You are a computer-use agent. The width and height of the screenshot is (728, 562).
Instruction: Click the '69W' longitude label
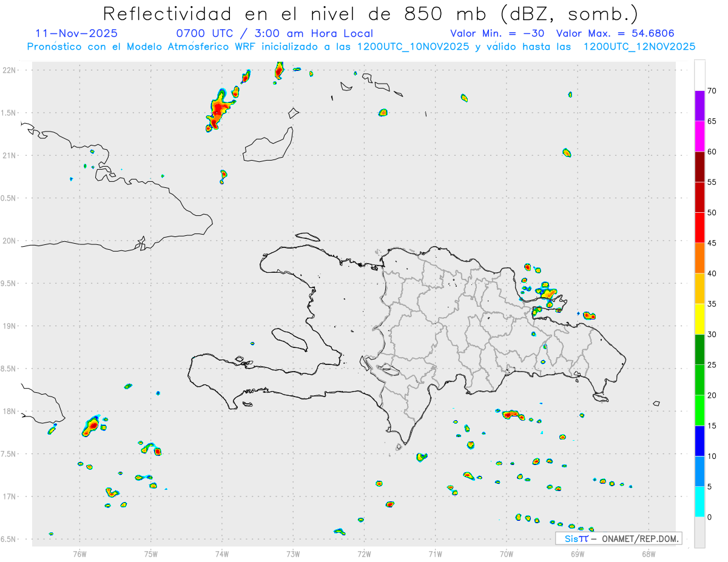pyautogui.click(x=578, y=553)
